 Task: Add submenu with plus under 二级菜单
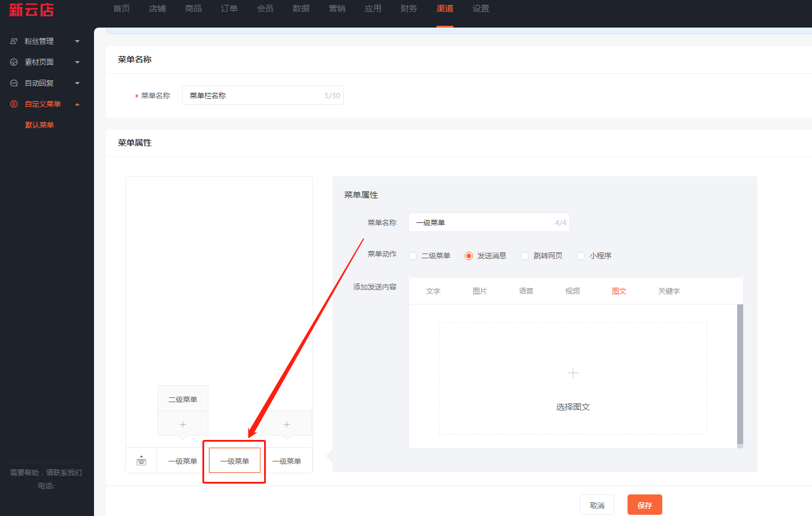pos(183,424)
